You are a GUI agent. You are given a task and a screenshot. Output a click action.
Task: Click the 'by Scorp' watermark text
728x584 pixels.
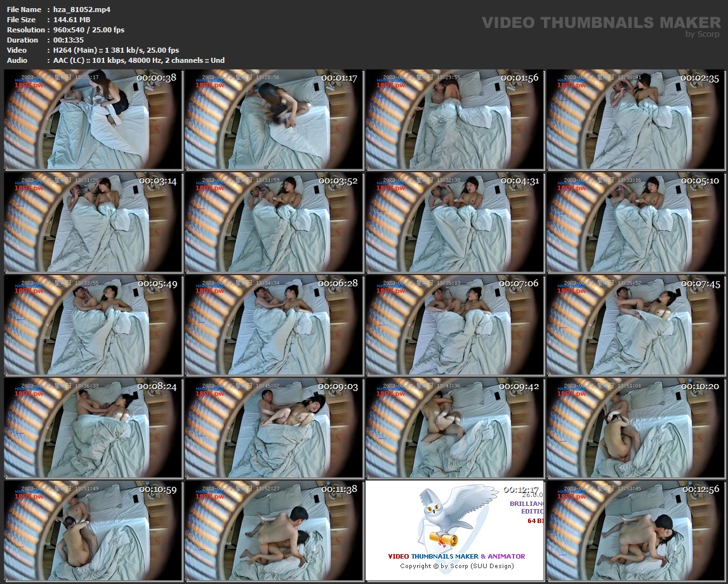coord(703,34)
